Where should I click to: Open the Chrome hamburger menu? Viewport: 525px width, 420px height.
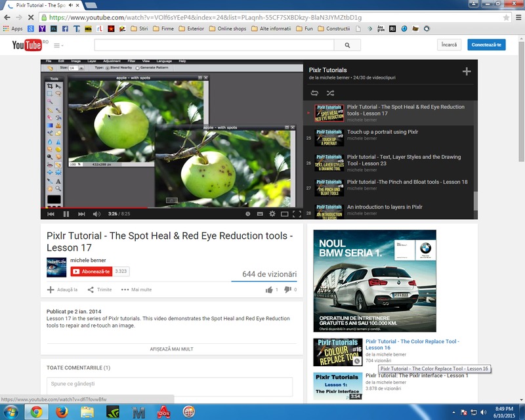click(x=518, y=18)
